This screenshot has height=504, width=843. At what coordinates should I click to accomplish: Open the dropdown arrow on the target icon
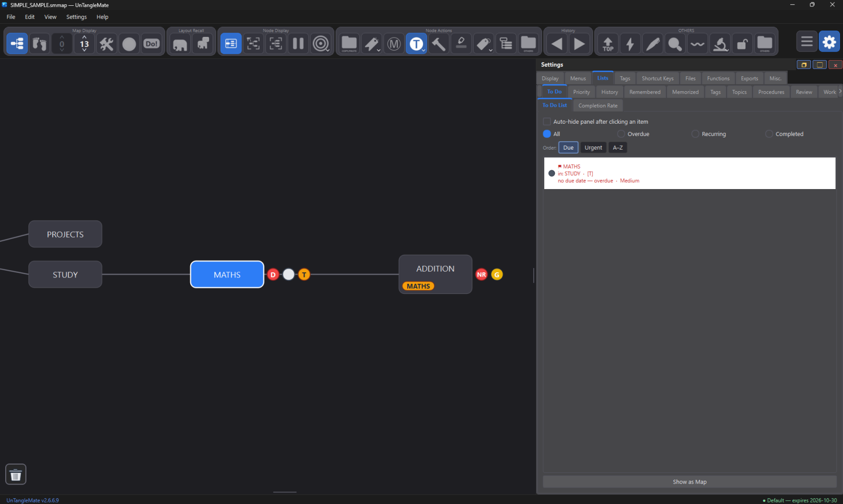tap(328, 50)
